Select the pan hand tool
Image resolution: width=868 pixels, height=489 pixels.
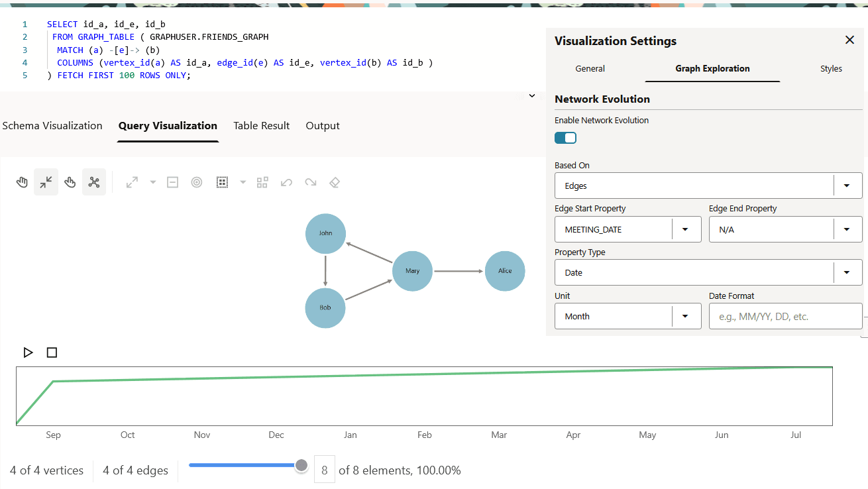[23, 182]
